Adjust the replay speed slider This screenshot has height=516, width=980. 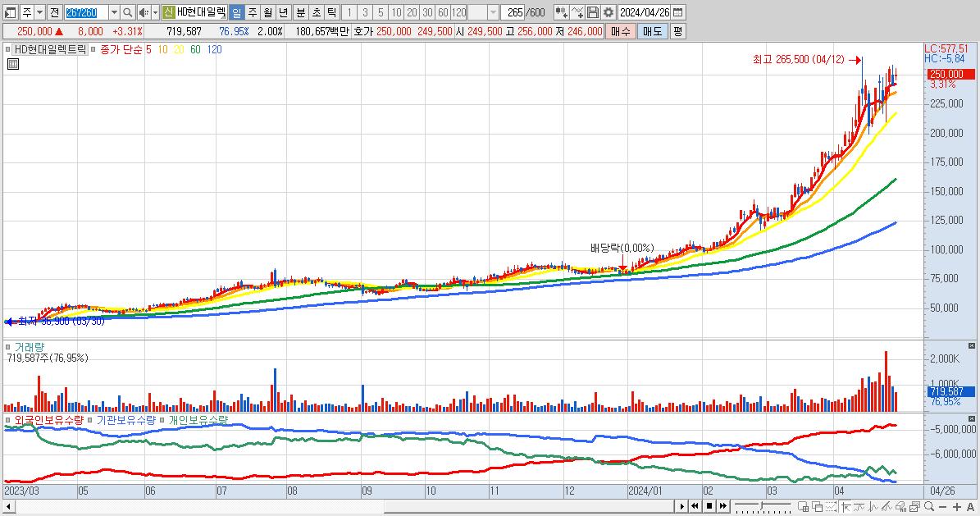point(763,506)
